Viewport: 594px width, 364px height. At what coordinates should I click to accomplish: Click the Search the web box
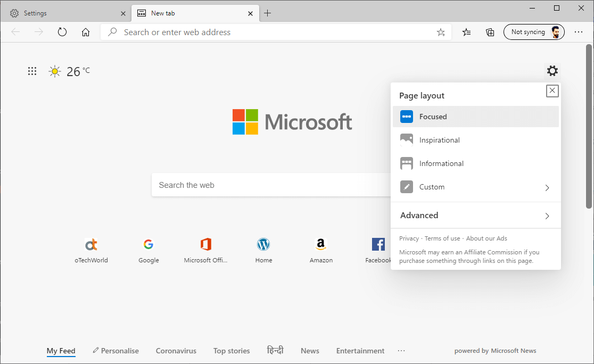tap(271, 185)
